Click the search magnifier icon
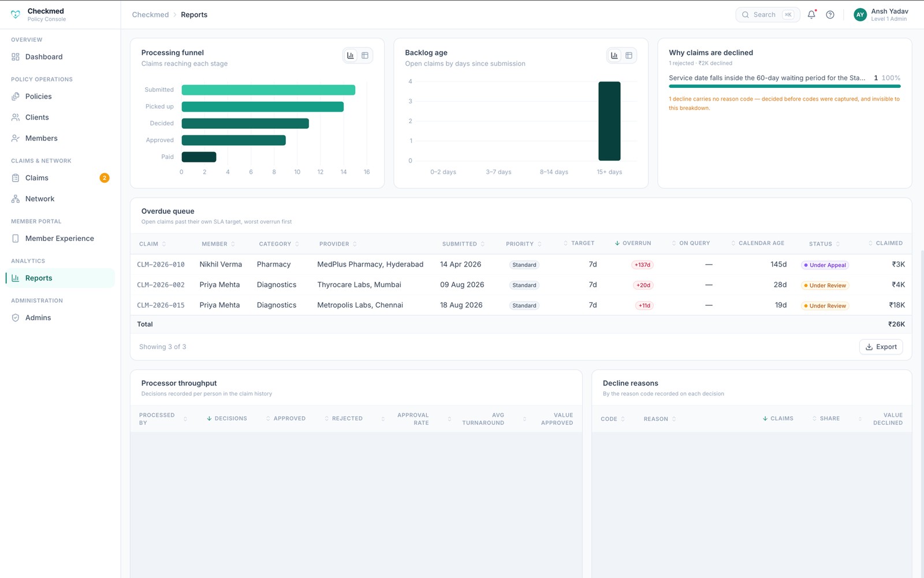 tap(746, 14)
